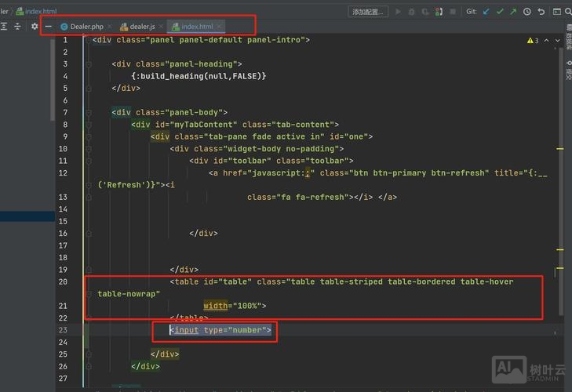Screen dimensions: 572x392
Task: Click the Git commit checkmark icon
Action: (500, 12)
